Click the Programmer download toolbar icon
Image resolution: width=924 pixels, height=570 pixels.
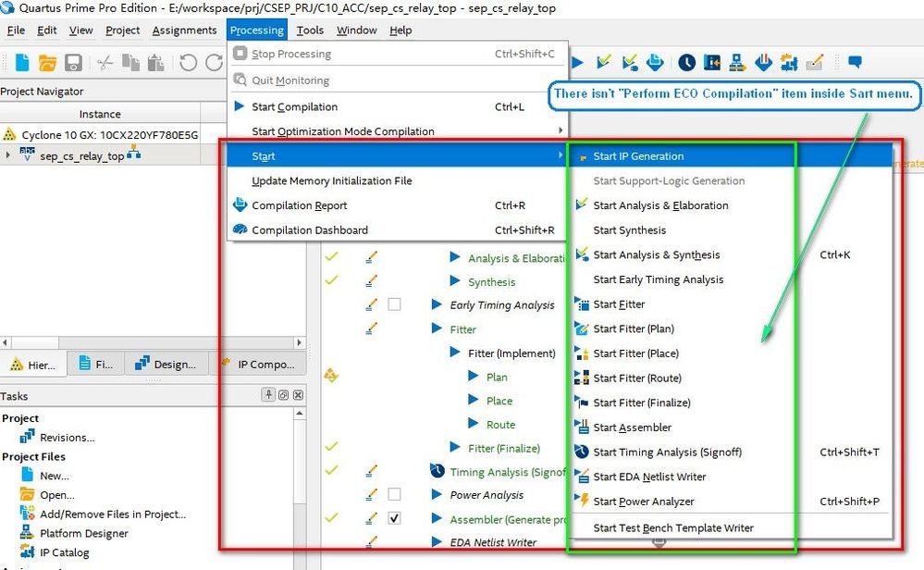(x=763, y=63)
